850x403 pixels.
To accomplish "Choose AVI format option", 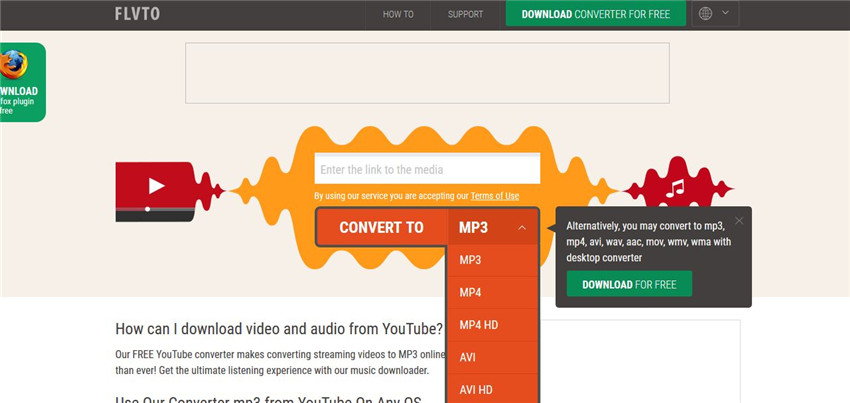I will pos(492,358).
